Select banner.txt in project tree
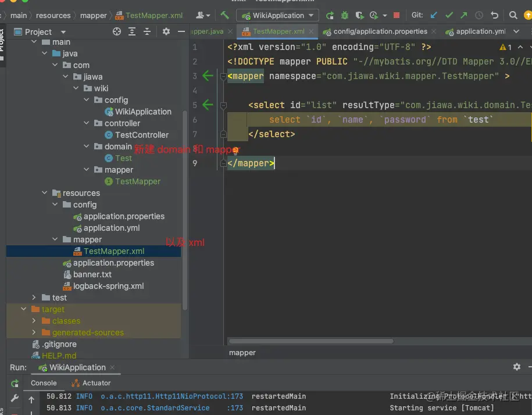Screen dimensions: 532x415 tap(88, 274)
